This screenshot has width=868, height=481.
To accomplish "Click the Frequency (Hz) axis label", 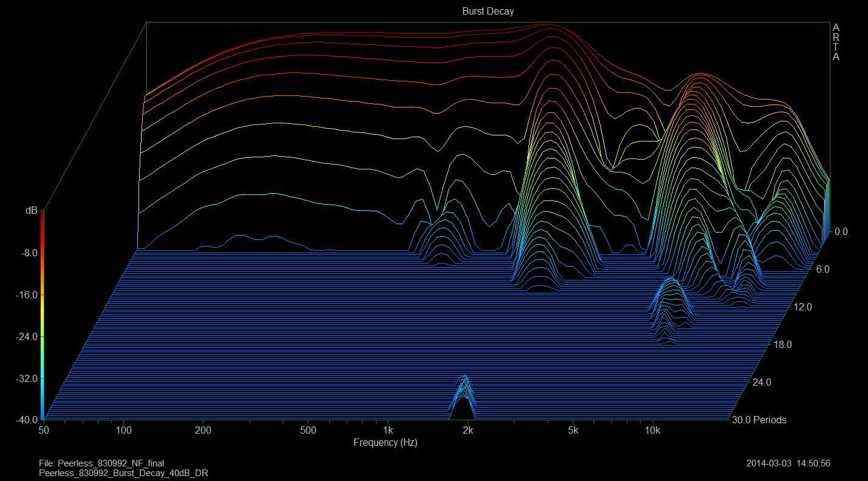I will [385, 443].
